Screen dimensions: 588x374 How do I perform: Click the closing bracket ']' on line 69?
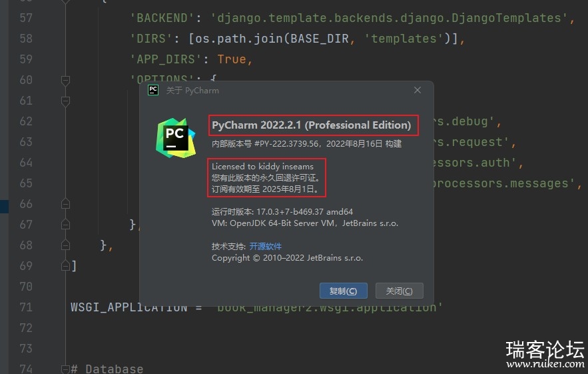coord(74,266)
